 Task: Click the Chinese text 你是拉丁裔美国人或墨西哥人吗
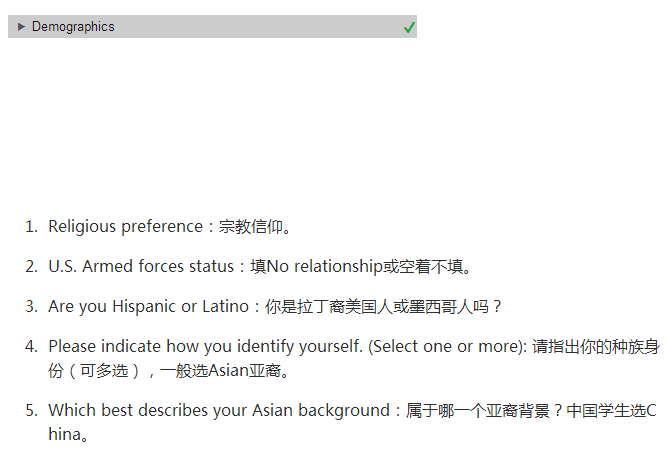pyautogui.click(x=377, y=307)
